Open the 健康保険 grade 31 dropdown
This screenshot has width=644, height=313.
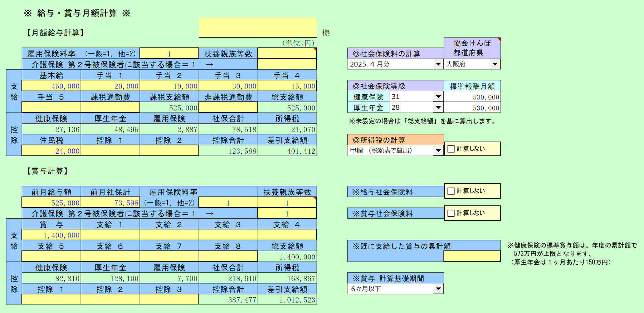point(438,97)
